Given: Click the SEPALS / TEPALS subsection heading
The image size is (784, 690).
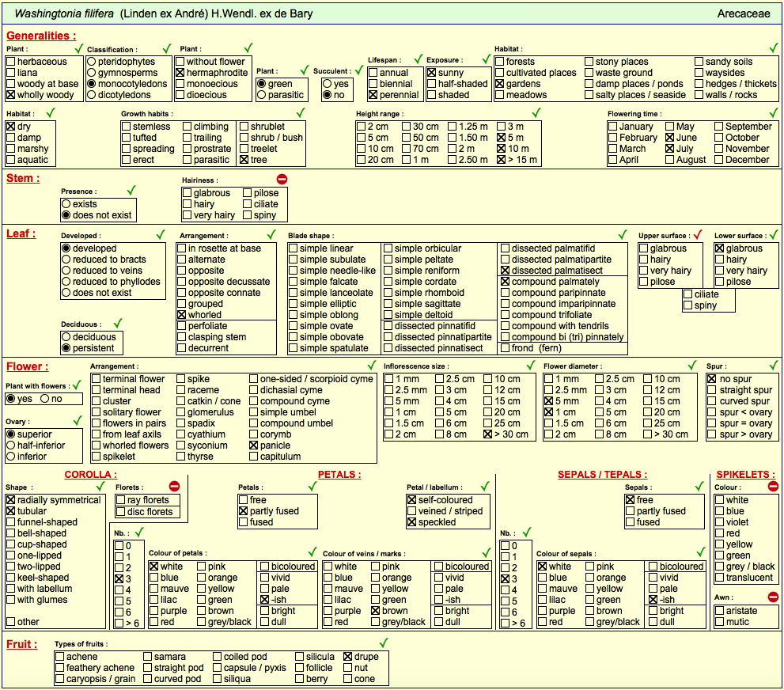Looking at the screenshot, I should tap(603, 475).
